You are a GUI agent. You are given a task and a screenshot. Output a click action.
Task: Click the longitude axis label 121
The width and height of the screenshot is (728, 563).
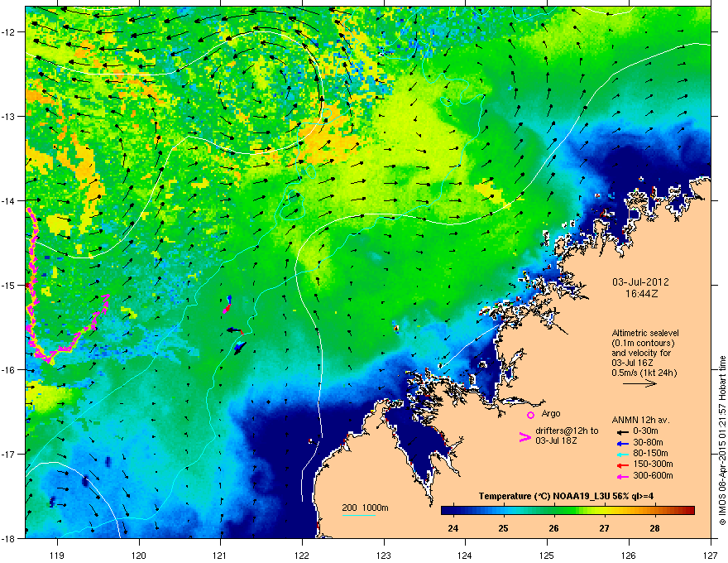220,555
